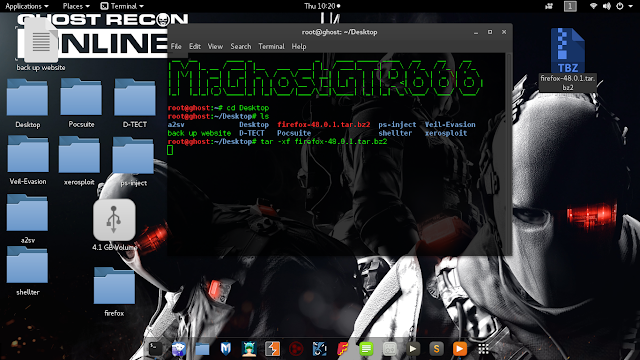Close the terminal window
Viewport: 640px width, 360px height.
pos(504,32)
